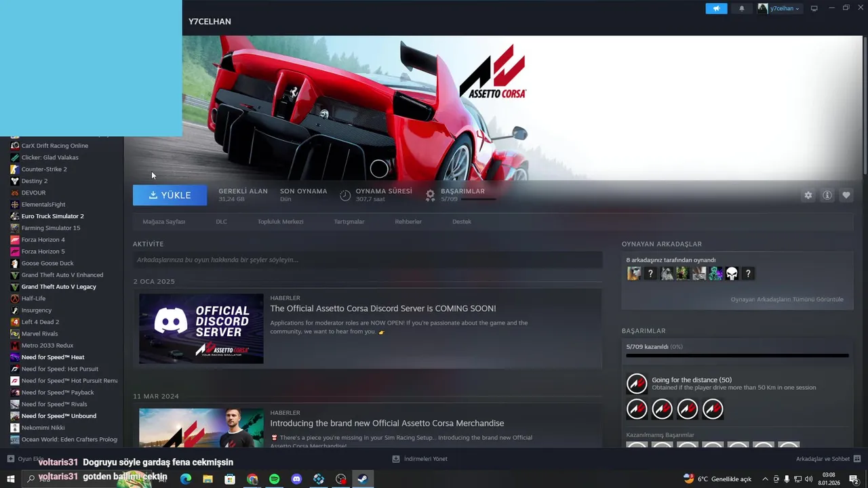Click the skull avatar among friends who played
This screenshot has height=488, width=868.
pos(732,274)
